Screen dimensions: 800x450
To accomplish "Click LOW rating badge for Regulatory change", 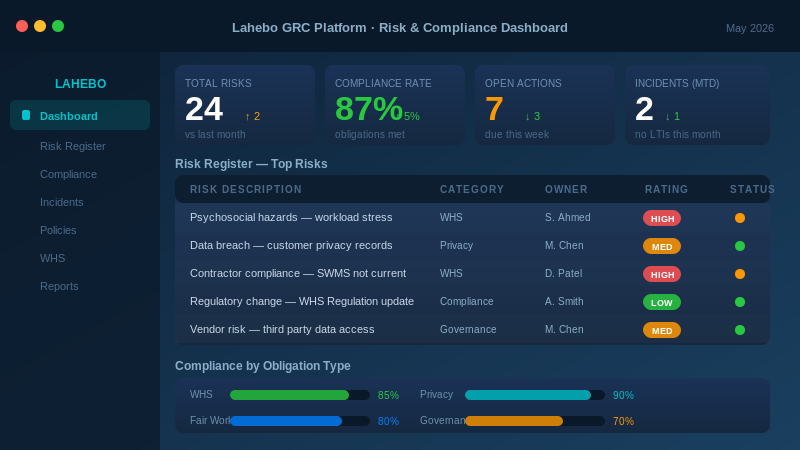I will [662, 303].
